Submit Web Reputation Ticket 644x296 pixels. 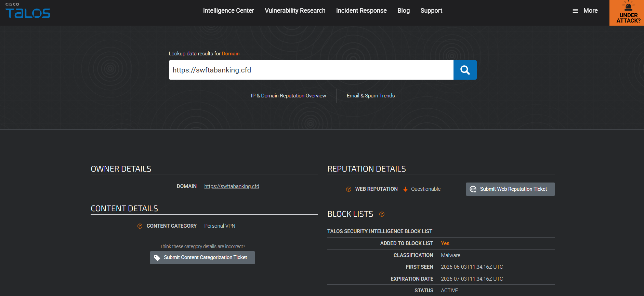pos(510,189)
